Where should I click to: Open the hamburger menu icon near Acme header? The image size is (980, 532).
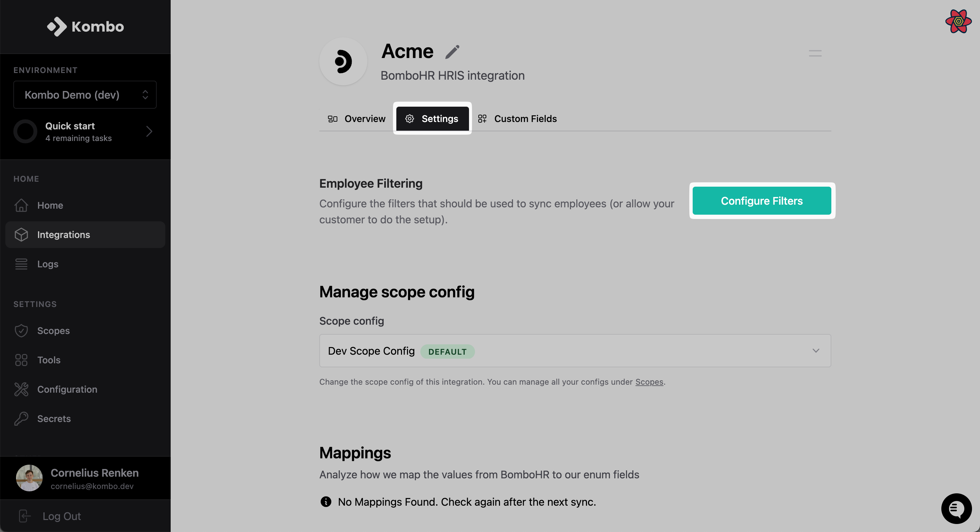(815, 53)
